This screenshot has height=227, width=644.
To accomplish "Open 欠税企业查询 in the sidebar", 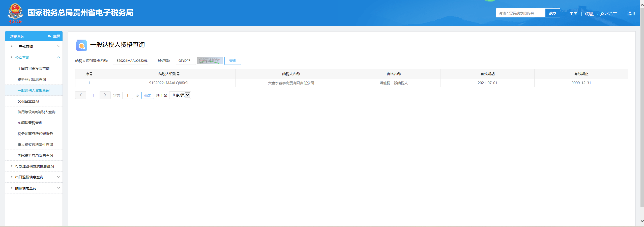I will coord(28,101).
